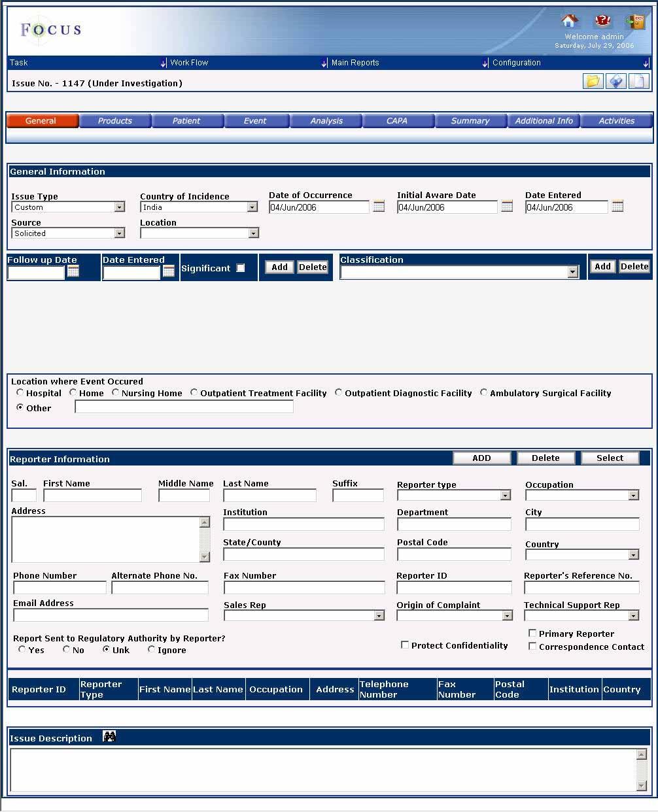Open the Date of Occurrence calendar picker
This screenshot has height=812, width=658.
[x=379, y=207]
